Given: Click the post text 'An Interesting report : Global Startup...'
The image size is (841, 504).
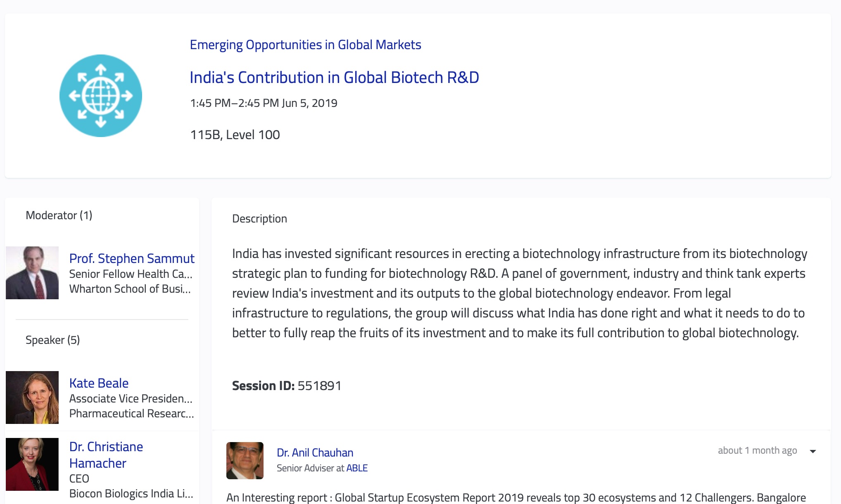Looking at the screenshot, I should click(x=516, y=497).
